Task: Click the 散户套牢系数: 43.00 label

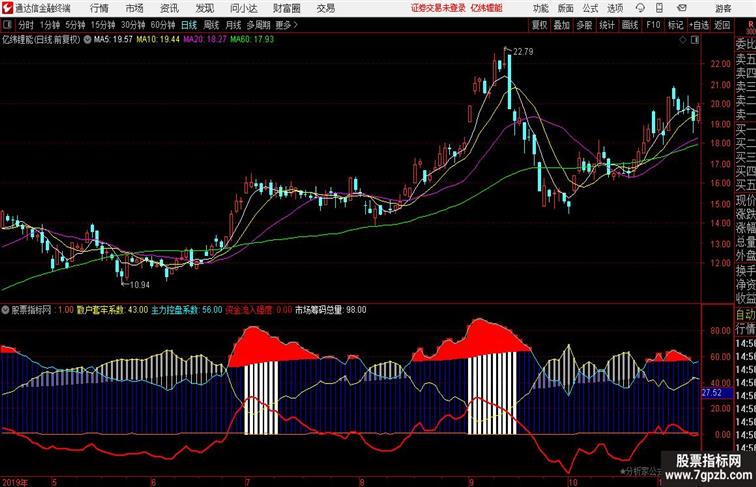Action: pos(112,310)
